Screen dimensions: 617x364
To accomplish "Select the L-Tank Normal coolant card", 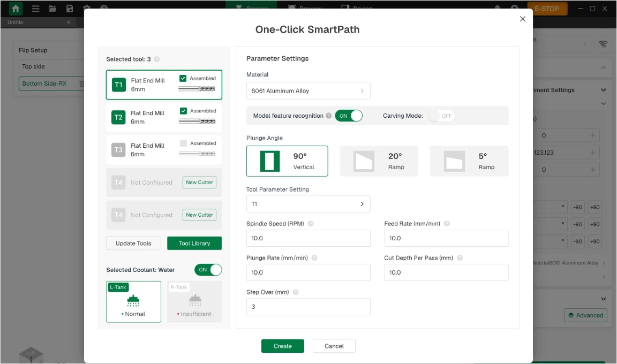I will [133, 301].
